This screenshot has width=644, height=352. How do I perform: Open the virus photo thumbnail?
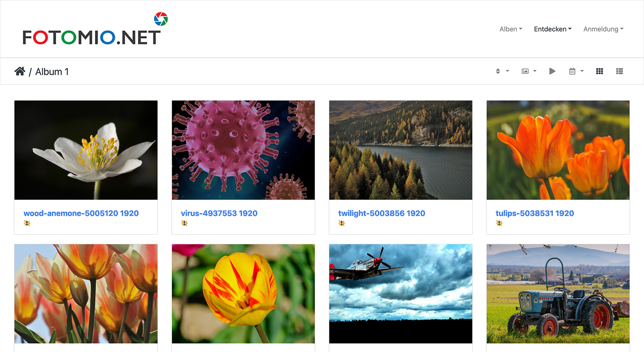[243, 150]
